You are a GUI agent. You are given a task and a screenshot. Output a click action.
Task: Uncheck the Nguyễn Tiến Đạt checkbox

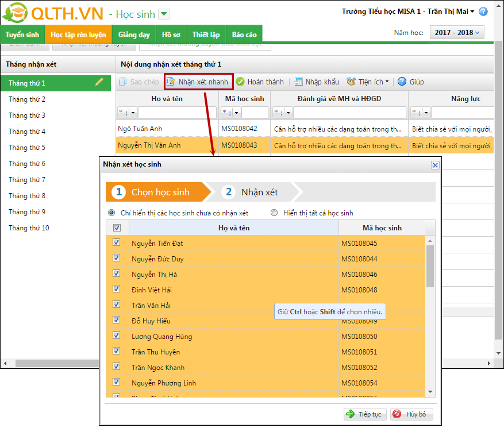(116, 242)
